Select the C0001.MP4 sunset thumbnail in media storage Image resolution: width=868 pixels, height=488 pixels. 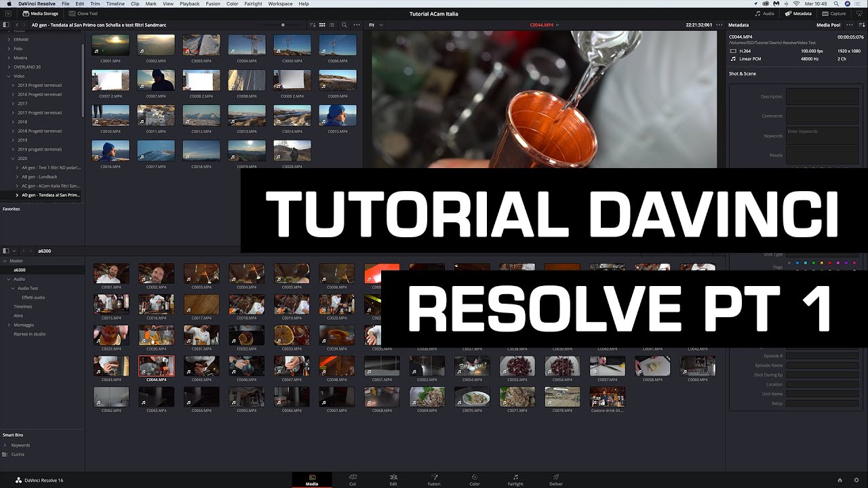point(110,45)
